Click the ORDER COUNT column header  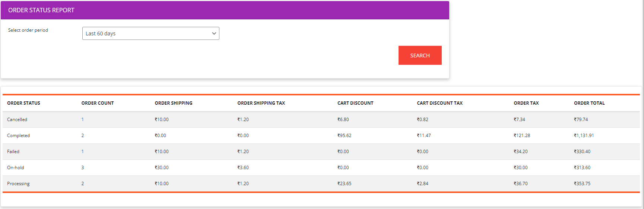pos(98,103)
